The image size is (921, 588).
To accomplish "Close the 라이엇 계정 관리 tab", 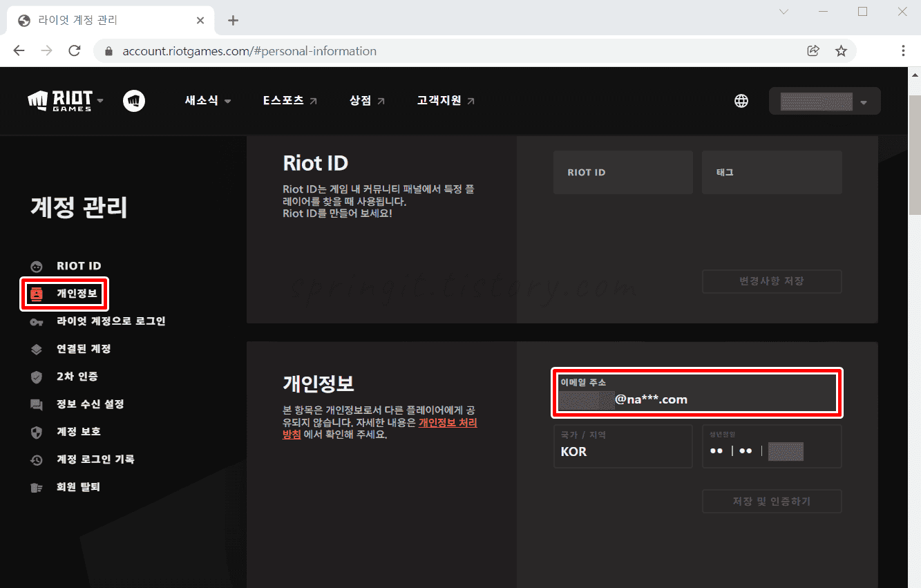I will pos(200,20).
